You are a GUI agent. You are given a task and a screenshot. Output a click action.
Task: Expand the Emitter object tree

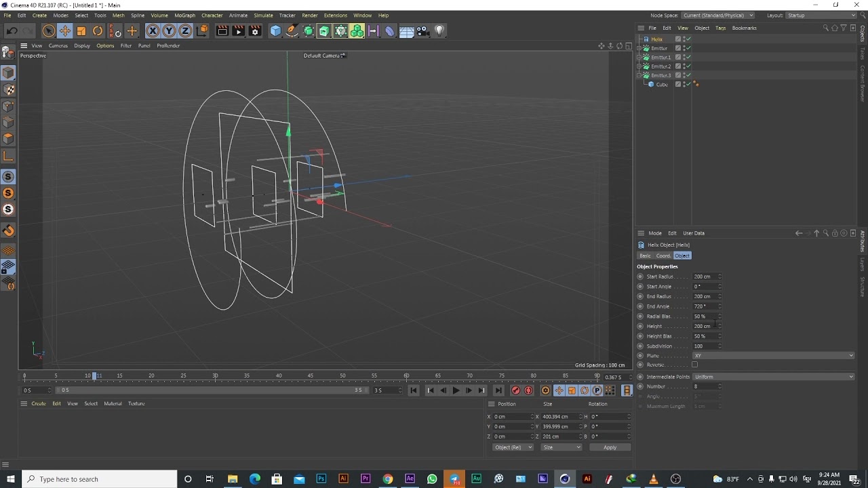pos(639,48)
